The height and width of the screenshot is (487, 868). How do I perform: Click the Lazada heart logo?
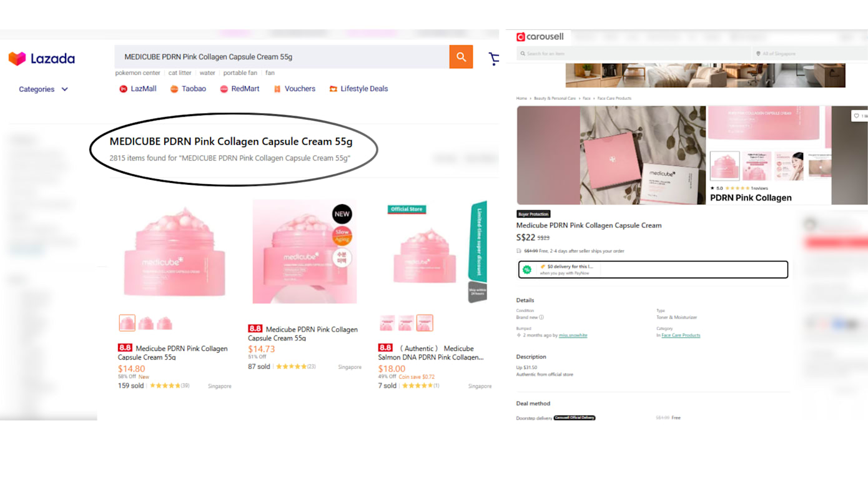pyautogui.click(x=17, y=59)
